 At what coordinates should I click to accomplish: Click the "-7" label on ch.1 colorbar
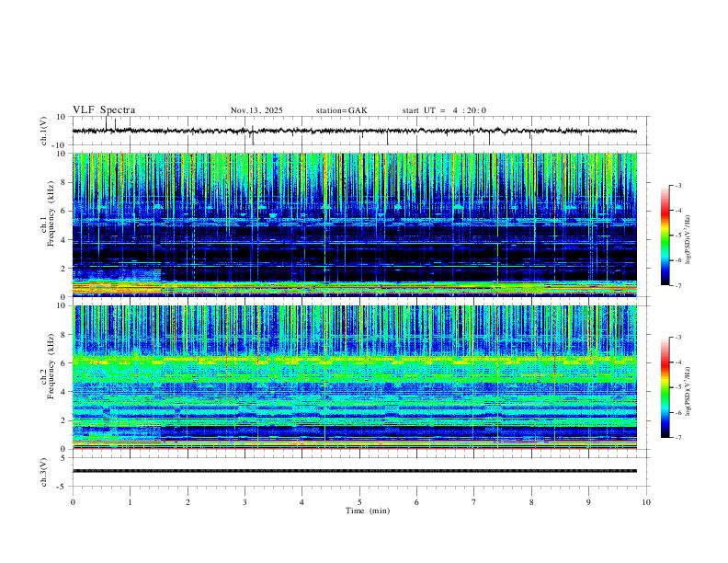678,285
